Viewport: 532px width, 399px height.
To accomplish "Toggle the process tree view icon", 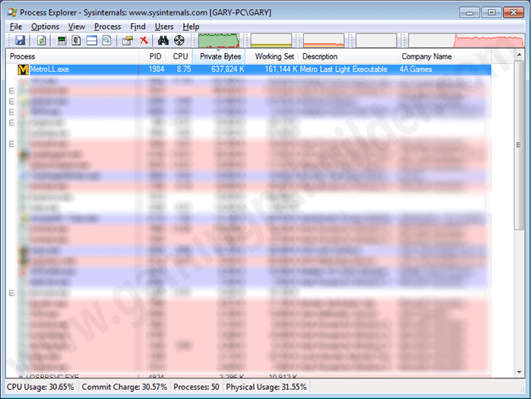I will [x=76, y=41].
